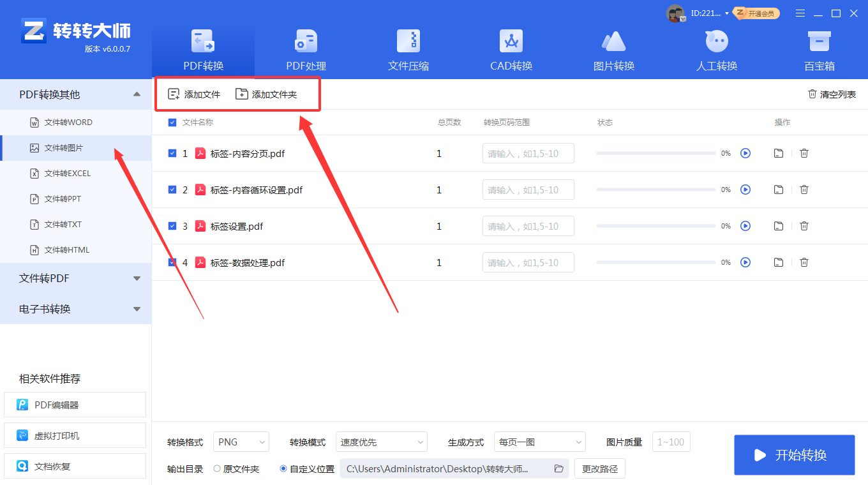Click page range field for 标签-内容循环设置.pdf
Image resolution: width=868 pixels, height=485 pixels.
528,190
